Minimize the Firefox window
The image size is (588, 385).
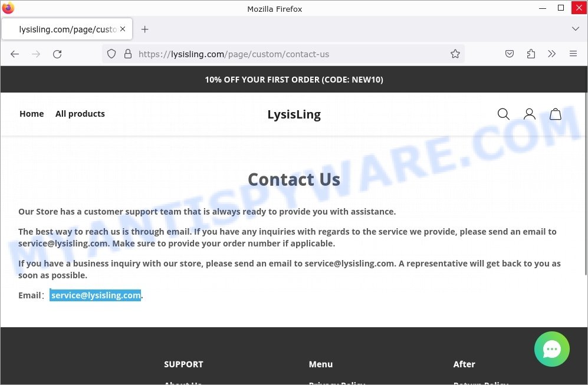point(542,8)
